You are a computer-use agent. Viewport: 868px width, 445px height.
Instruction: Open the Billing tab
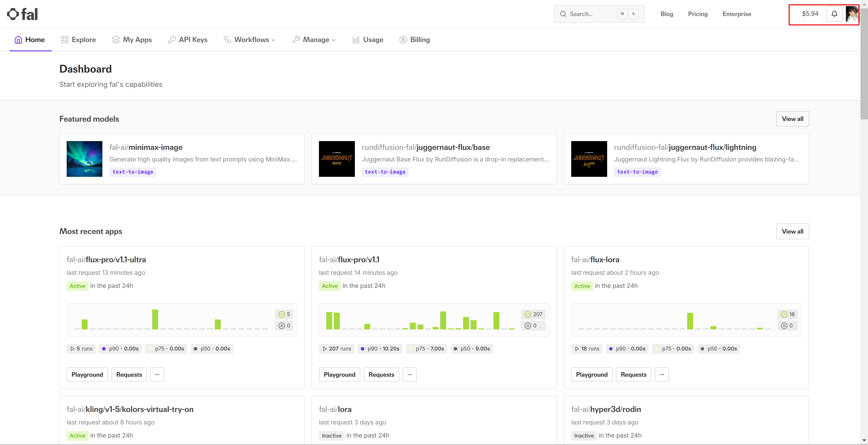pos(415,40)
